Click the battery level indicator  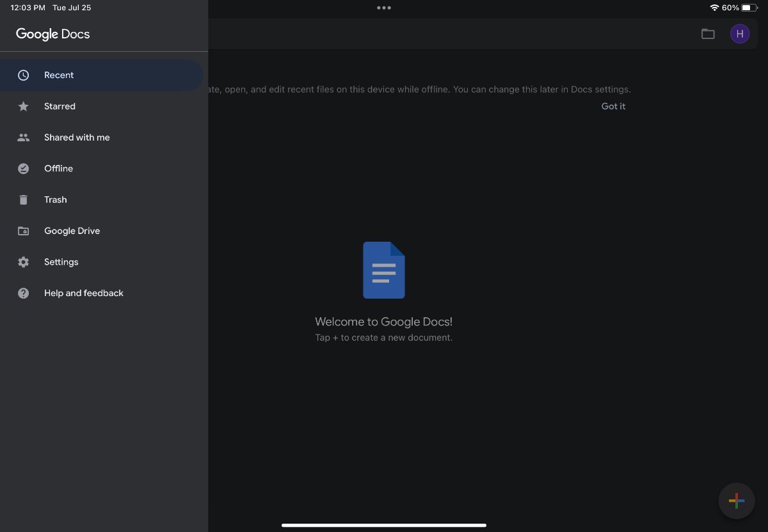(749, 8)
